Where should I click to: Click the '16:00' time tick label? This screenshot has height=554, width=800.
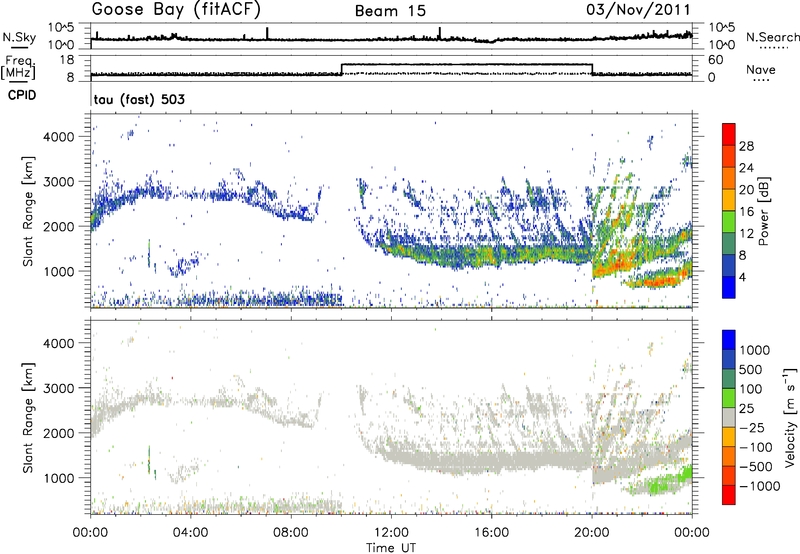pos(491,533)
